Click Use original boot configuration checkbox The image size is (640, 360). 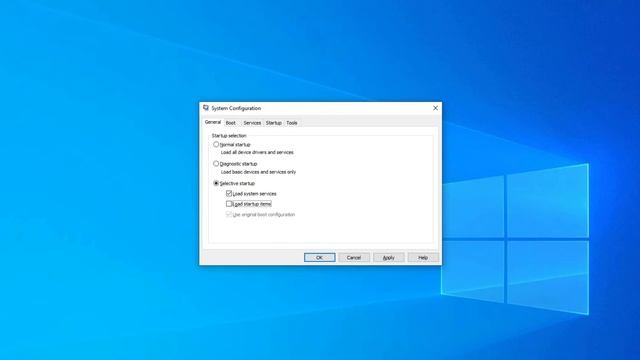(x=229, y=214)
